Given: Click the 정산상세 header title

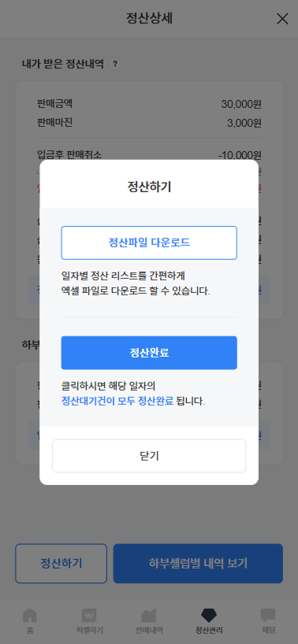Looking at the screenshot, I should pyautogui.click(x=149, y=18).
